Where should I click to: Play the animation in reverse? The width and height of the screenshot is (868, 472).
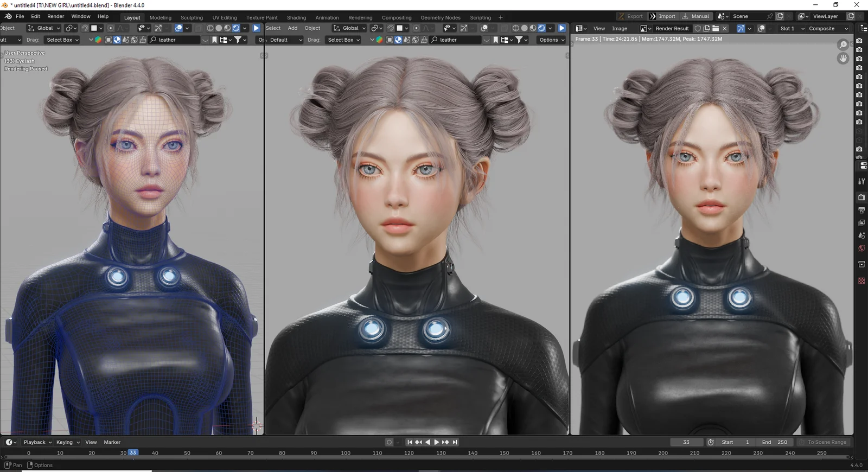427,442
